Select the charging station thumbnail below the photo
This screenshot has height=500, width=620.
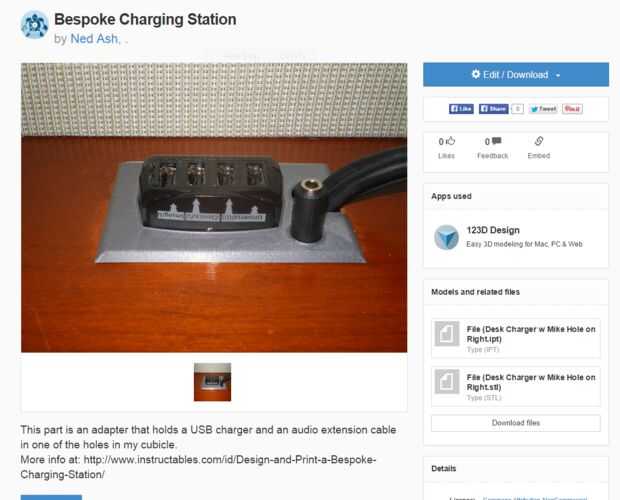pos(212,382)
